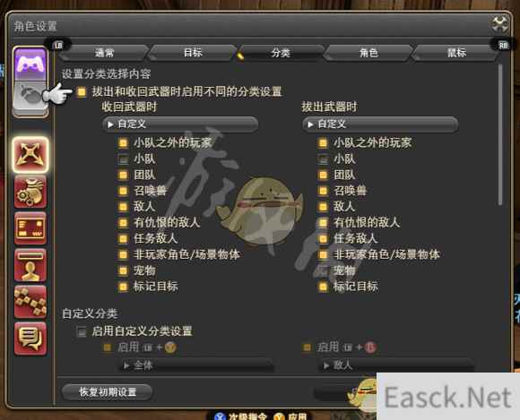520x420 pixels.
Task: Open the 通常 tab
Action: coord(104,53)
